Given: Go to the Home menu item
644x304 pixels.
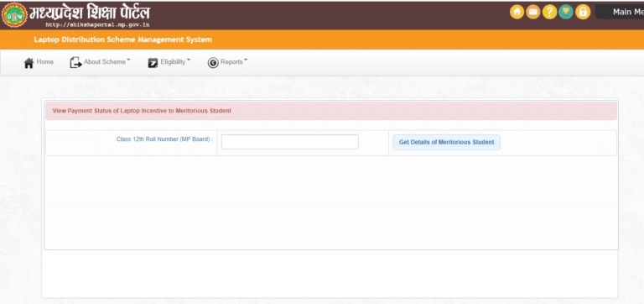Looking at the screenshot, I should pos(44,61).
